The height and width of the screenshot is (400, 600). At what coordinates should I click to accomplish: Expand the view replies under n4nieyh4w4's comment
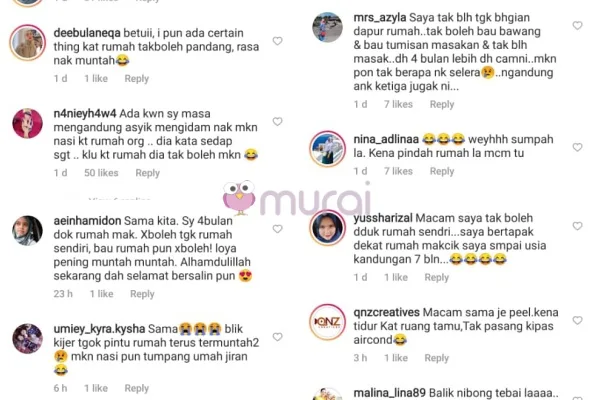pyautogui.click(x=119, y=199)
